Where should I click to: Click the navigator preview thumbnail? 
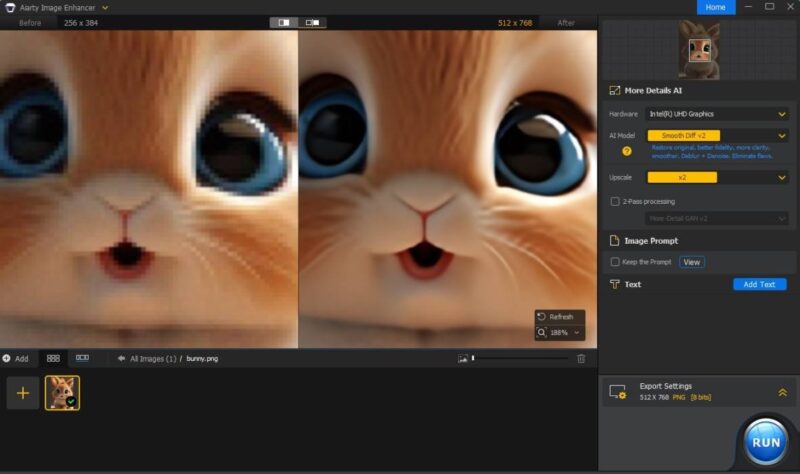[698, 49]
